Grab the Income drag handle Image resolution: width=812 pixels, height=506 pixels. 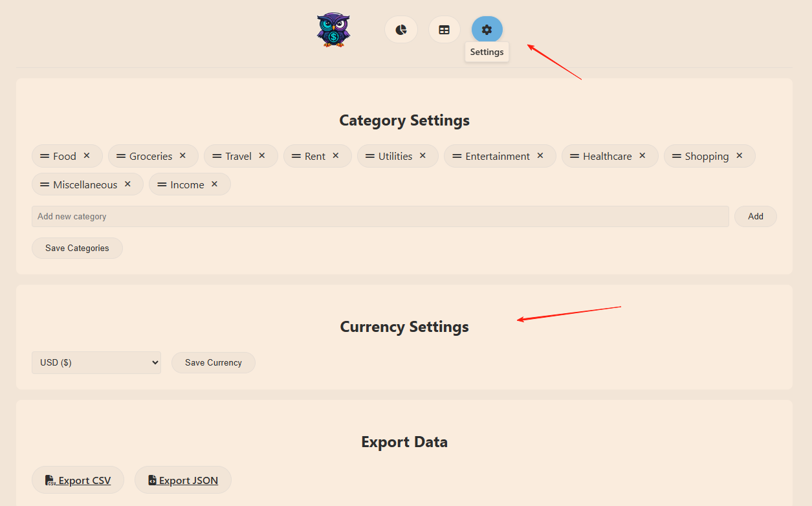(162, 185)
